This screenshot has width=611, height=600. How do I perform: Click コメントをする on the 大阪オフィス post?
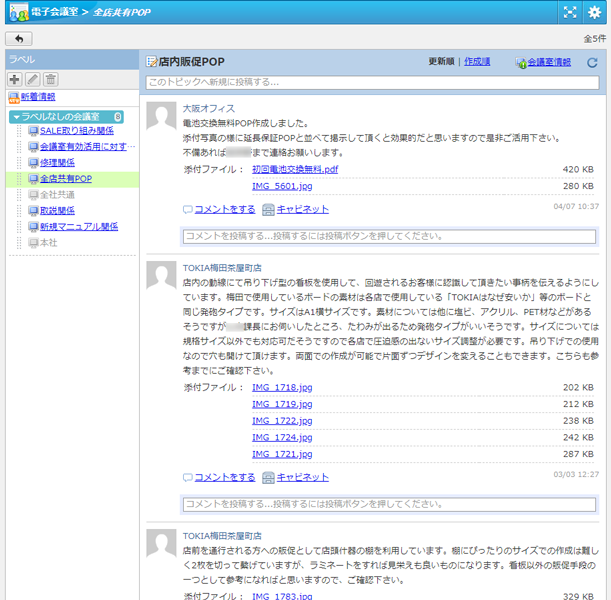click(x=224, y=210)
